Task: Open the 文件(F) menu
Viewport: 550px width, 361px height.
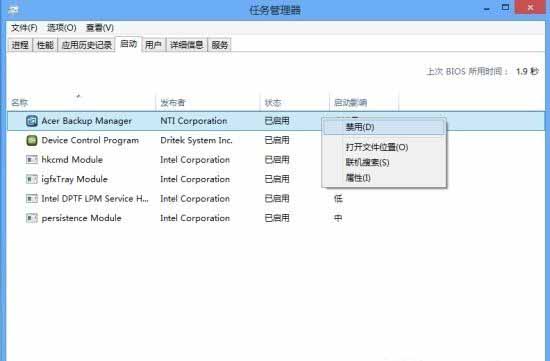Action: [x=24, y=28]
